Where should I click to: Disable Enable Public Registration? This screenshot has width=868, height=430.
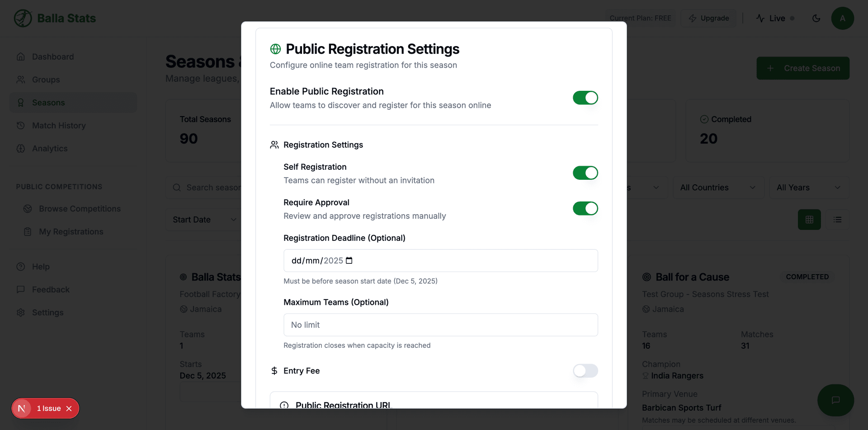pyautogui.click(x=585, y=98)
